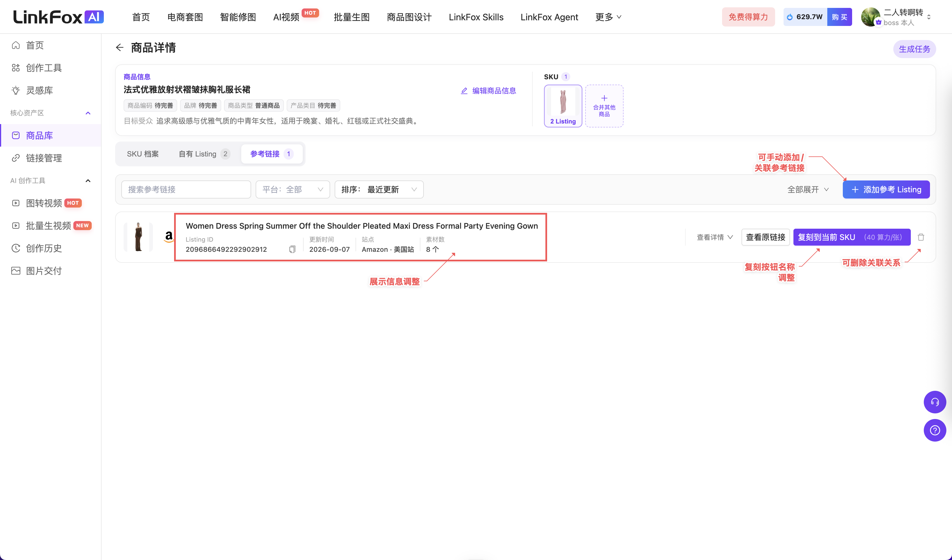
Task: Expand 查看详情 for the listing
Action: click(715, 237)
